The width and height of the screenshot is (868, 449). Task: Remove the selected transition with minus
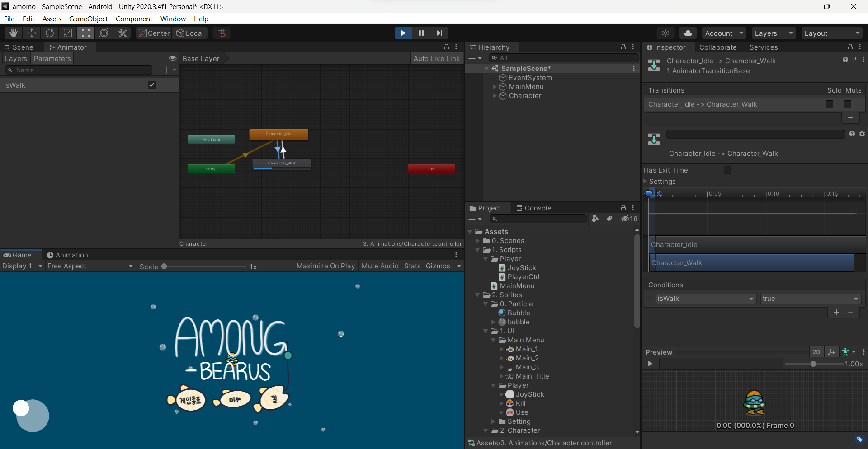(850, 117)
